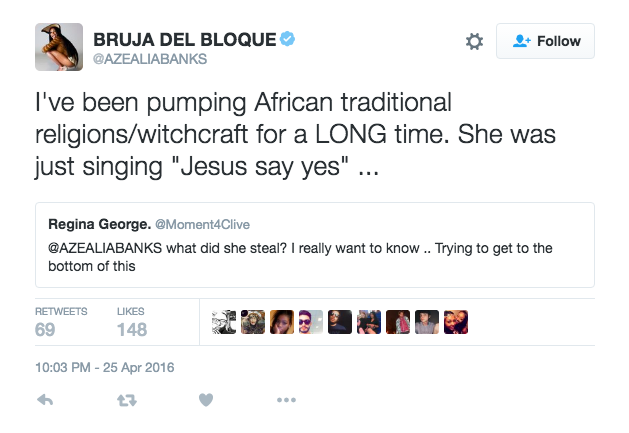Click the BRUJA DEL BLOQUE display name

[183, 39]
